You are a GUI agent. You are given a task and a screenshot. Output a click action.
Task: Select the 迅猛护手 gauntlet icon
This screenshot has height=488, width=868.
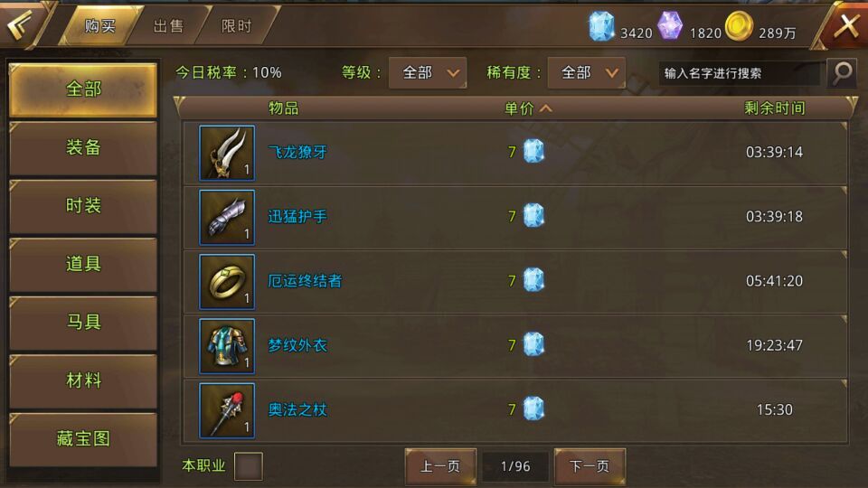227,217
